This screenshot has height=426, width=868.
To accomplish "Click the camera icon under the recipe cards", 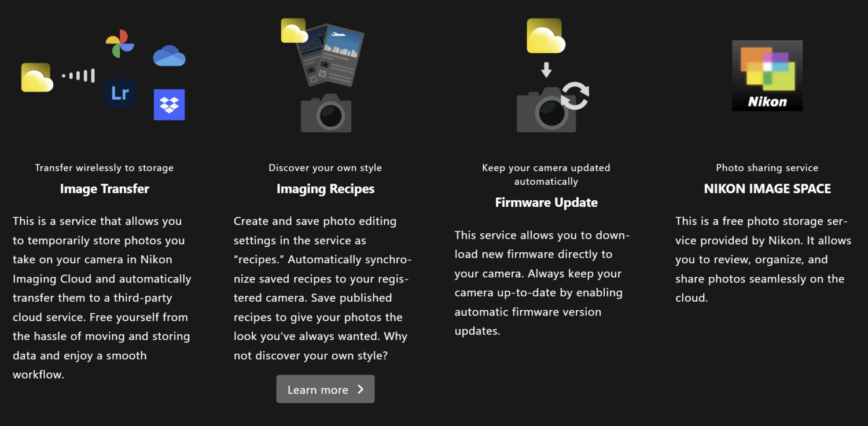I will point(326,113).
